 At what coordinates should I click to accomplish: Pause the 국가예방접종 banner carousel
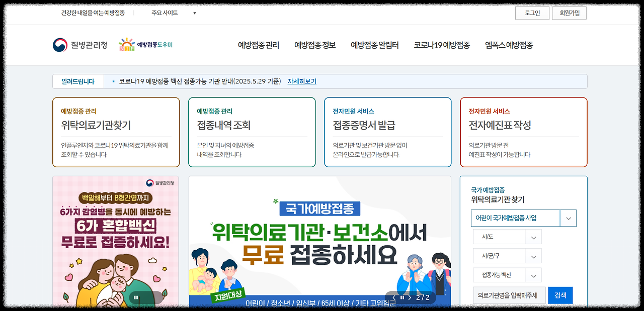pyautogui.click(x=401, y=297)
